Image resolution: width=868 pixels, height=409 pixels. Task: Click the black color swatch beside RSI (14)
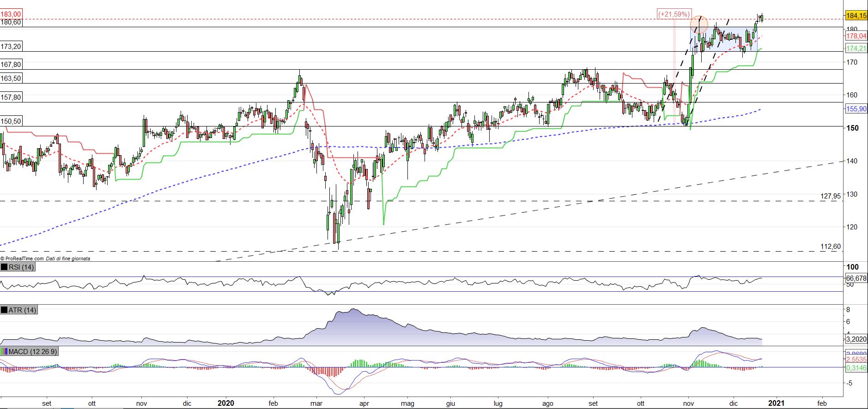(4, 267)
